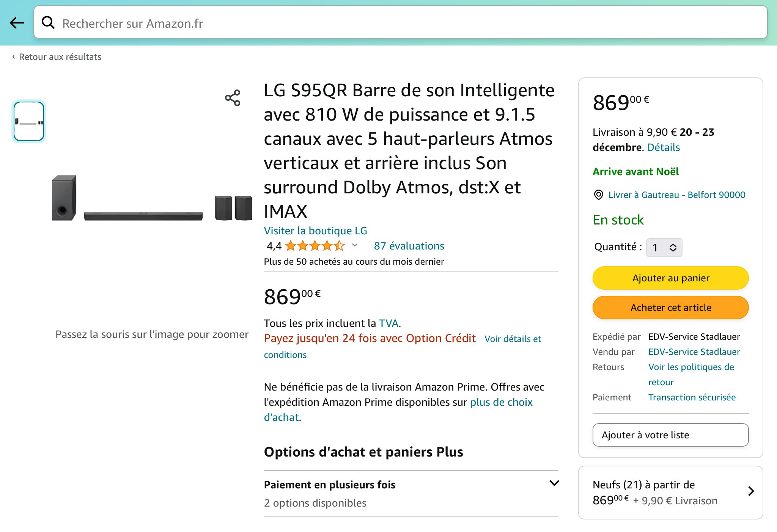Select the soundbar product thumbnail
Viewport: 777px width, 532px height.
click(29, 121)
